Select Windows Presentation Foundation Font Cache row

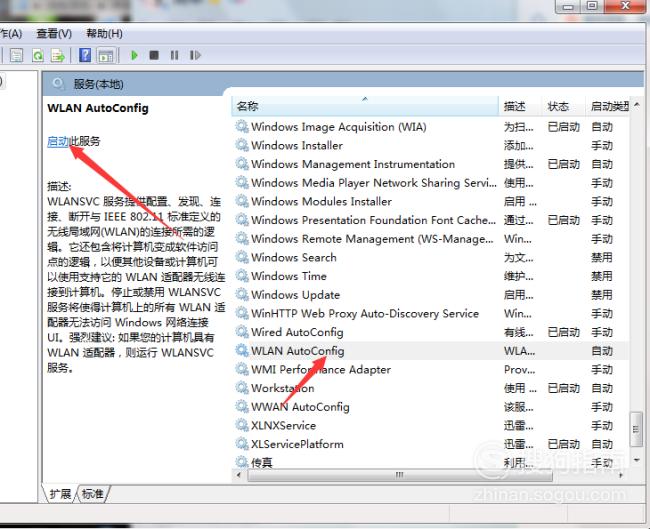(x=430, y=220)
